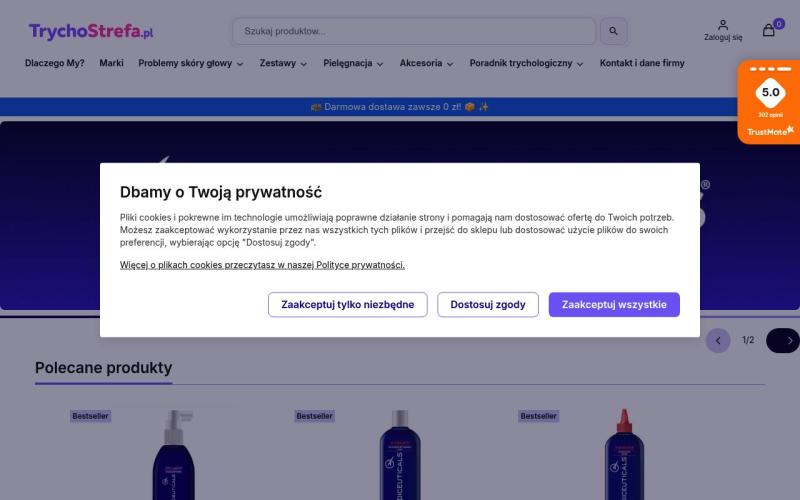Image resolution: width=800 pixels, height=500 pixels.
Task: Click the search magnifier icon button
Action: 613,31
